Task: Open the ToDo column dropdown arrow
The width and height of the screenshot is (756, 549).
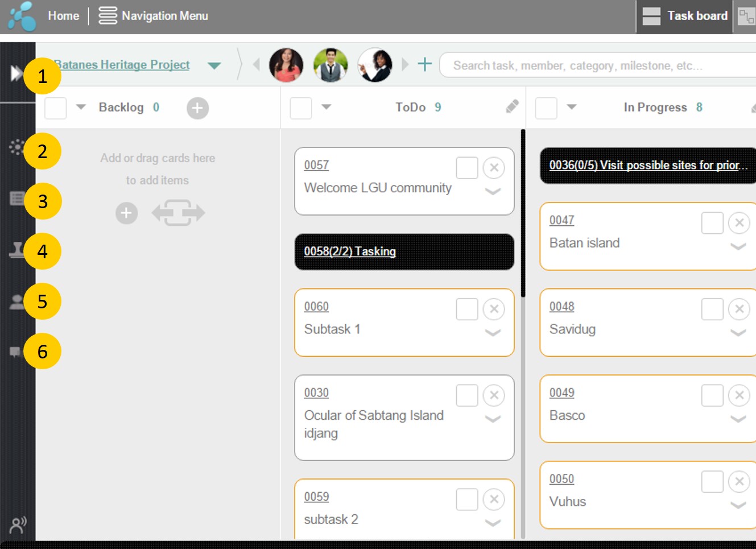Action: (326, 107)
